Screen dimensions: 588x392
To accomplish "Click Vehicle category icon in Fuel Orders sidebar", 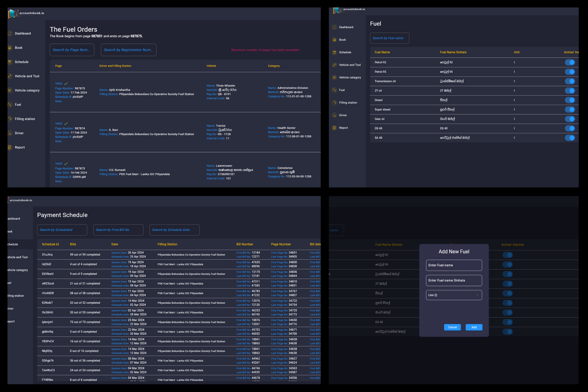I will tap(10, 90).
